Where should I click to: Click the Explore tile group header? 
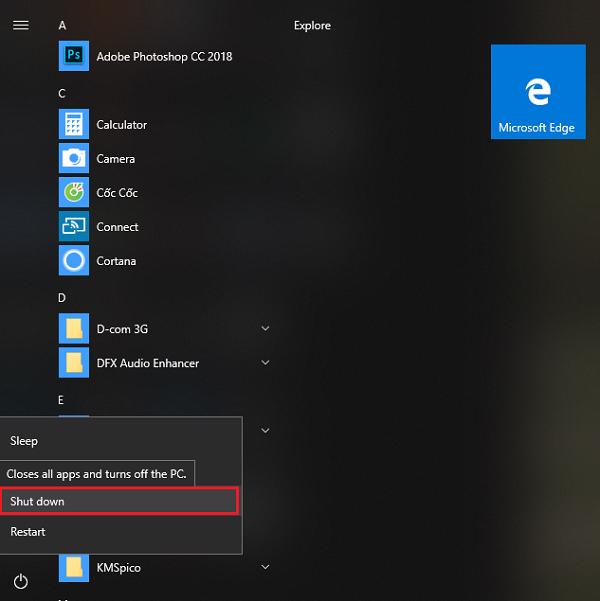(312, 26)
